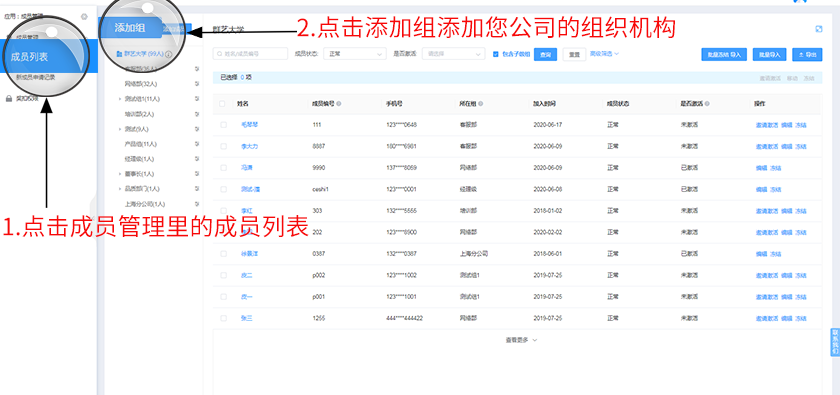Click 冻结 in row of member 303
The height and width of the screenshot is (395, 840).
coord(800,211)
